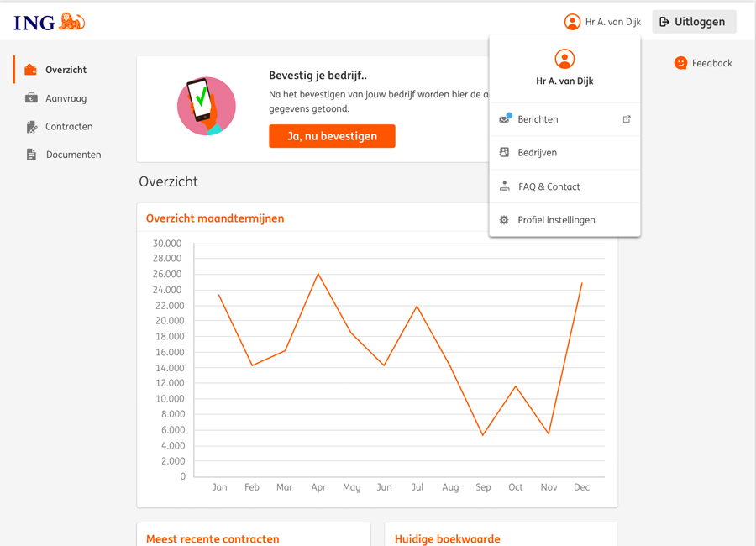Viewport: 756px width, 546px height.
Task: Click the phone confirmation illustration
Action: [206, 106]
